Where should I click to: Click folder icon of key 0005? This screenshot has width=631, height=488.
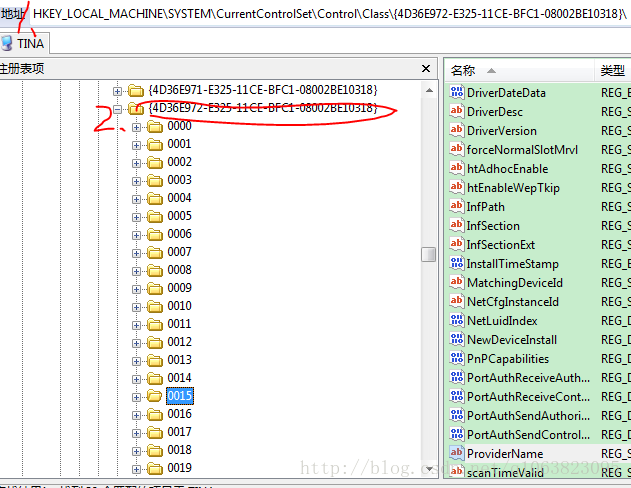[155, 216]
